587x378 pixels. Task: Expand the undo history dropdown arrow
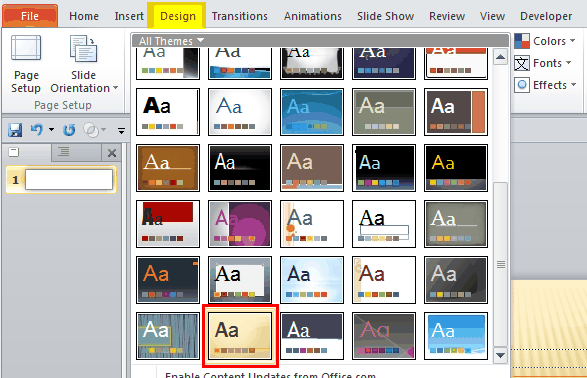[x=51, y=130]
